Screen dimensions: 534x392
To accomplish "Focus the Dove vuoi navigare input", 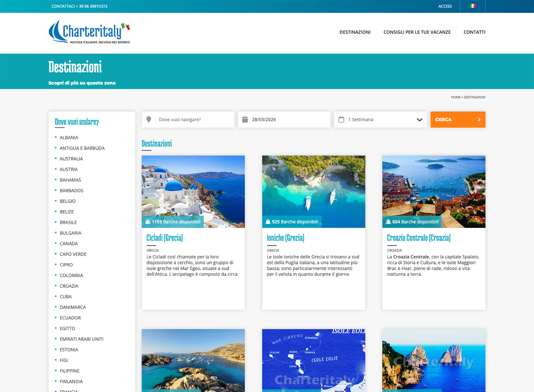I will tap(194, 120).
